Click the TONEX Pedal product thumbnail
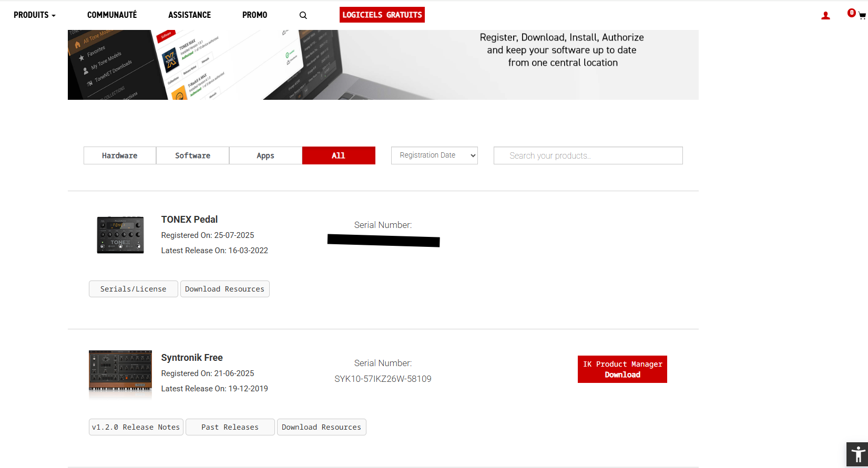868x468 pixels. point(120,235)
